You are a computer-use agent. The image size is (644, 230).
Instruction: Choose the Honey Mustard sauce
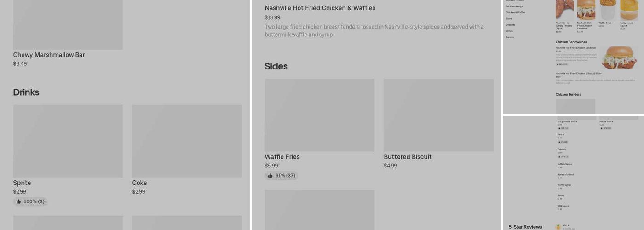[565, 175]
